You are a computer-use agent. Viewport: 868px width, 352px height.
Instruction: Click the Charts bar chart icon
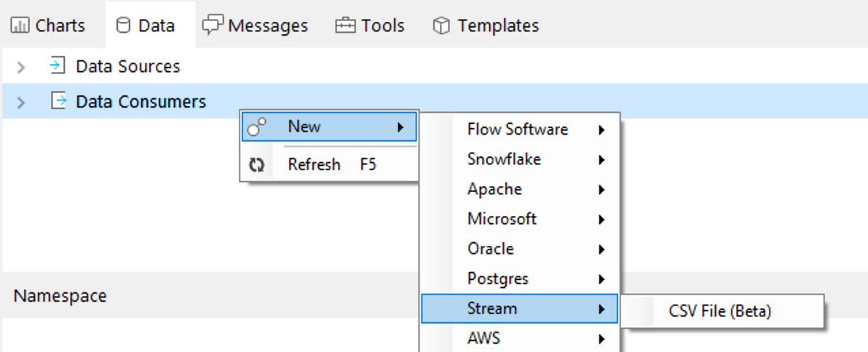(20, 25)
